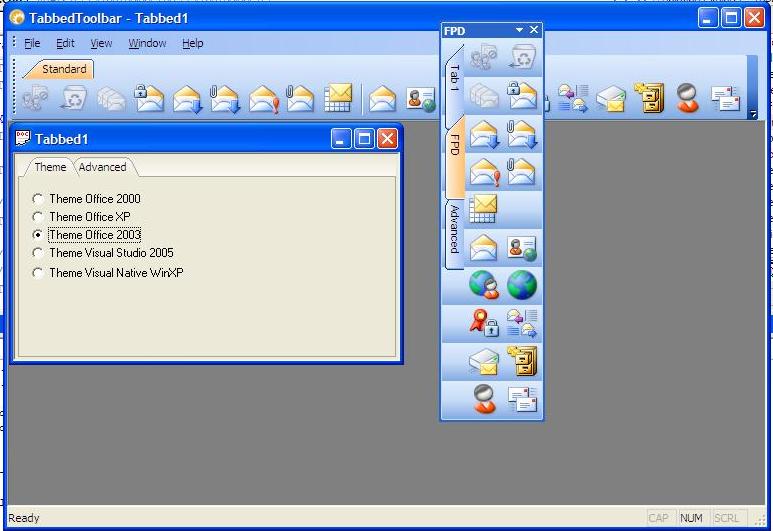
Task: Expand toolbar options arrow at Standard toolbar's right end
Action: 752,114
